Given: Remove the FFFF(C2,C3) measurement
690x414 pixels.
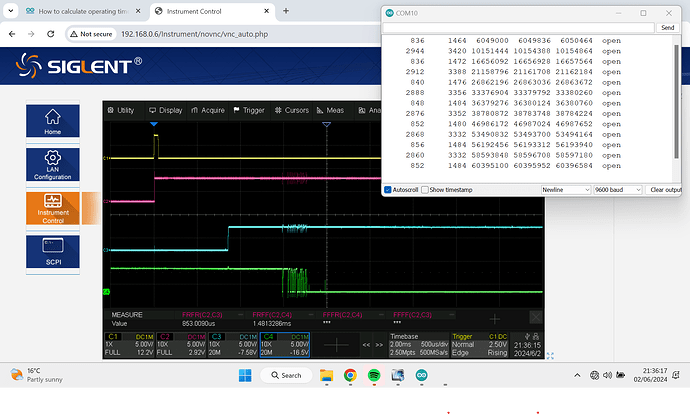Looking at the screenshot, I should tap(451, 315).
